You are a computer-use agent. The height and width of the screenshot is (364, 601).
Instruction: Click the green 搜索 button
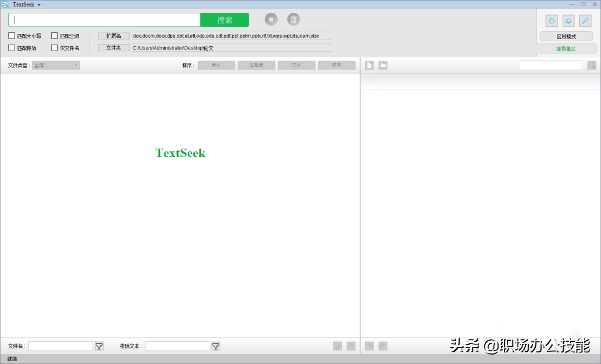click(x=225, y=20)
